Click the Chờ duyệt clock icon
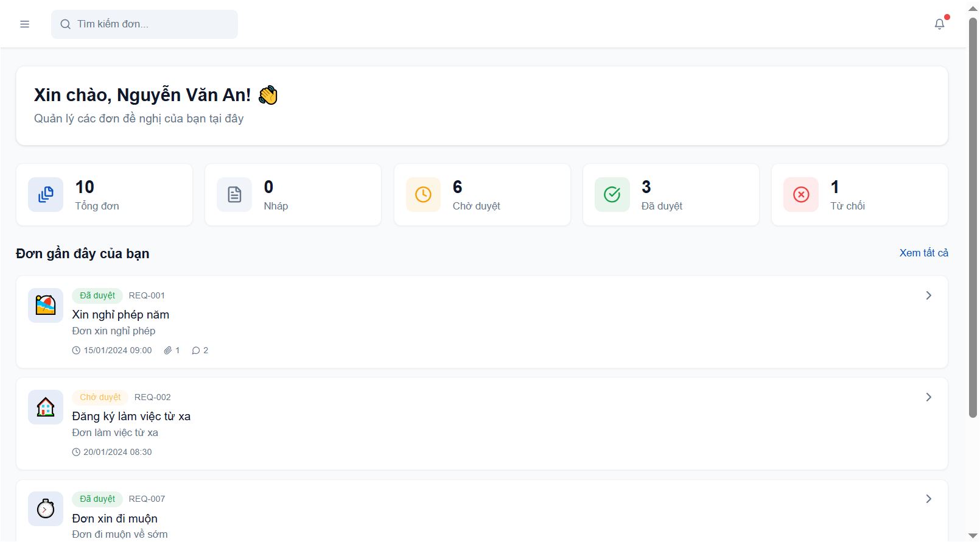This screenshot has width=980, height=542. 423,195
